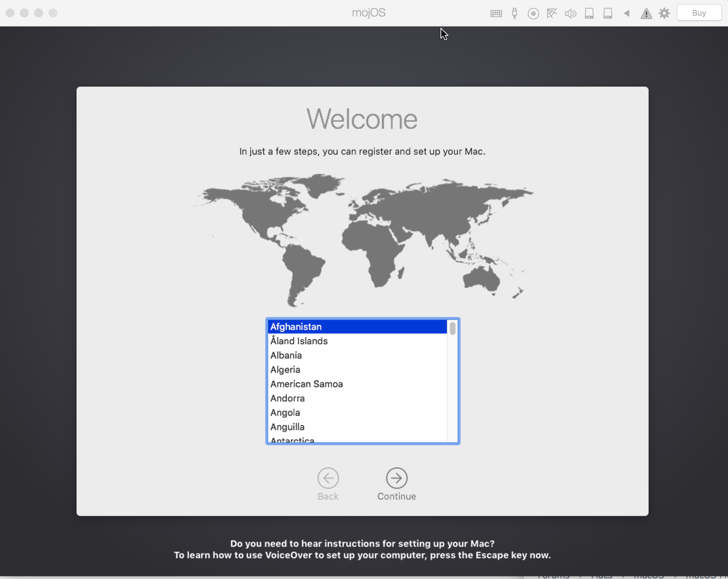Viewport: 728px width, 579px height.
Task: Open the keyboard icon in the toolbar
Action: (x=496, y=14)
